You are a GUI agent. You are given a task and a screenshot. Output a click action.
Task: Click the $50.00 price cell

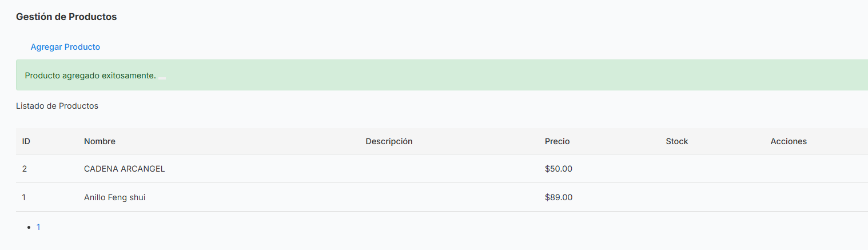pos(559,169)
